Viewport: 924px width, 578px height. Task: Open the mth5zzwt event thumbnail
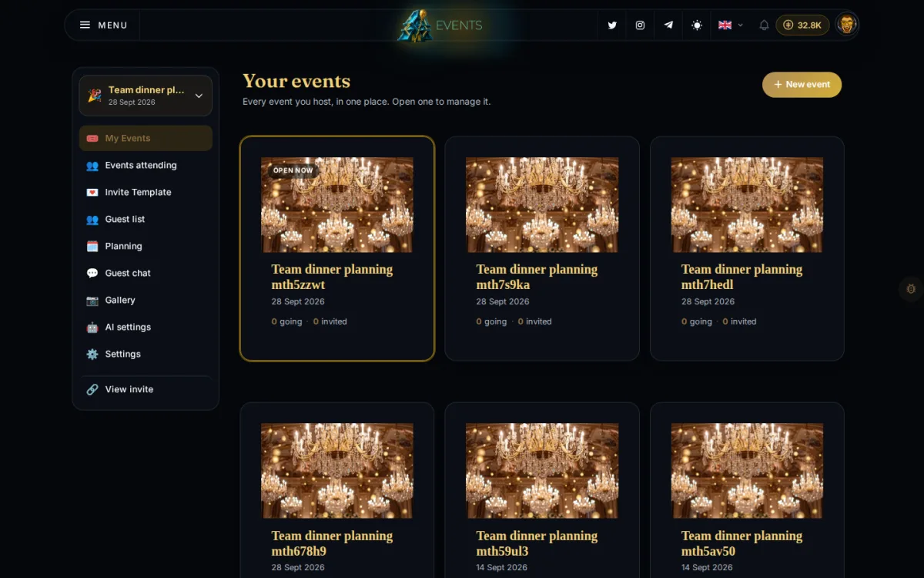337,205
